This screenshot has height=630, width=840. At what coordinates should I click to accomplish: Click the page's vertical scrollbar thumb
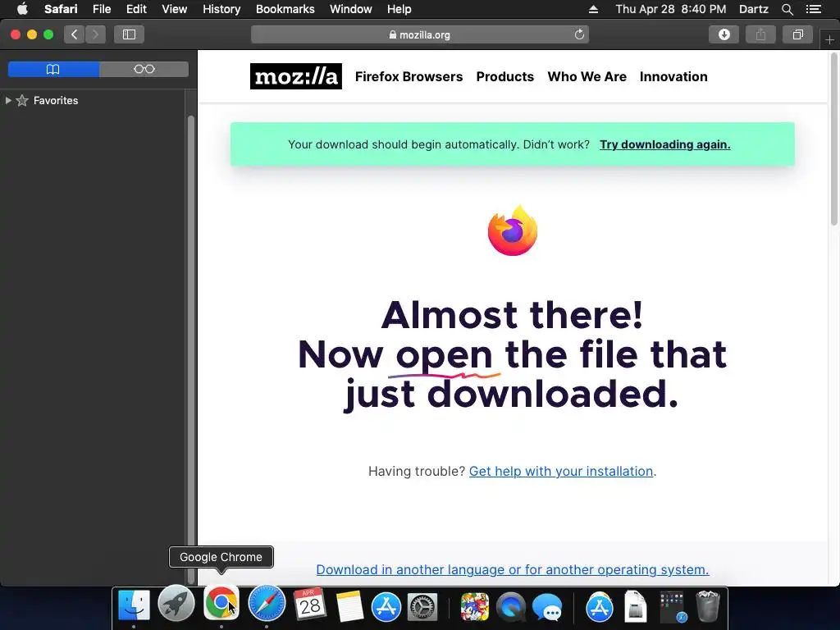tap(834, 139)
